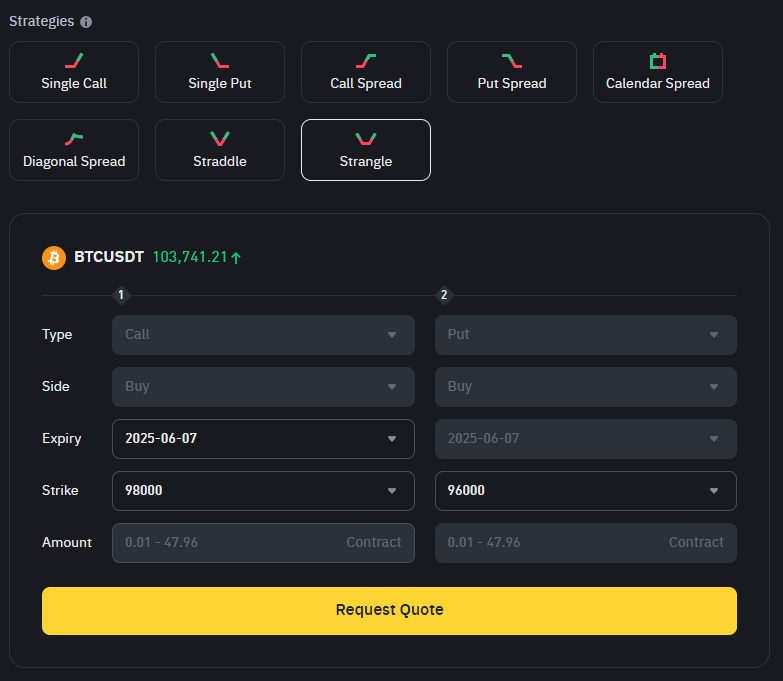This screenshot has height=681, width=783.
Task: Click the Bitcoin BTCUSDT coin icon
Action: (54, 258)
